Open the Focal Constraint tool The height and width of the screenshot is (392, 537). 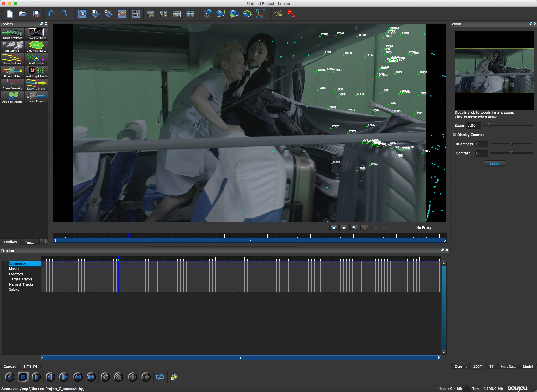[36, 34]
